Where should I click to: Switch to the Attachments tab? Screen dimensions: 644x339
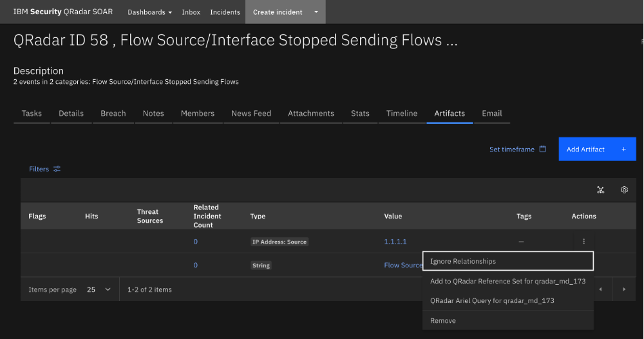[311, 113]
